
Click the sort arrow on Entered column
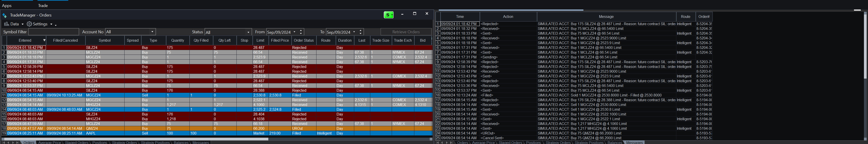(x=44, y=41)
